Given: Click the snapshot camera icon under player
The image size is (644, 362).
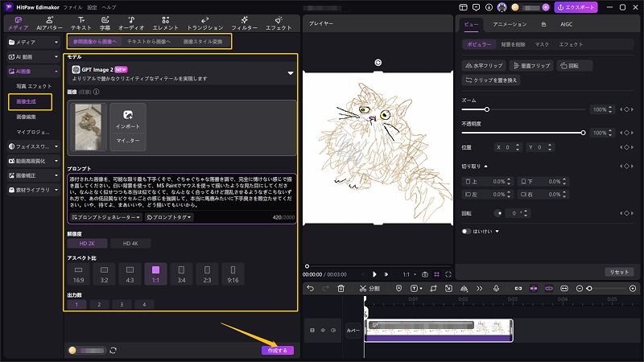Looking at the screenshot, I should (425, 274).
